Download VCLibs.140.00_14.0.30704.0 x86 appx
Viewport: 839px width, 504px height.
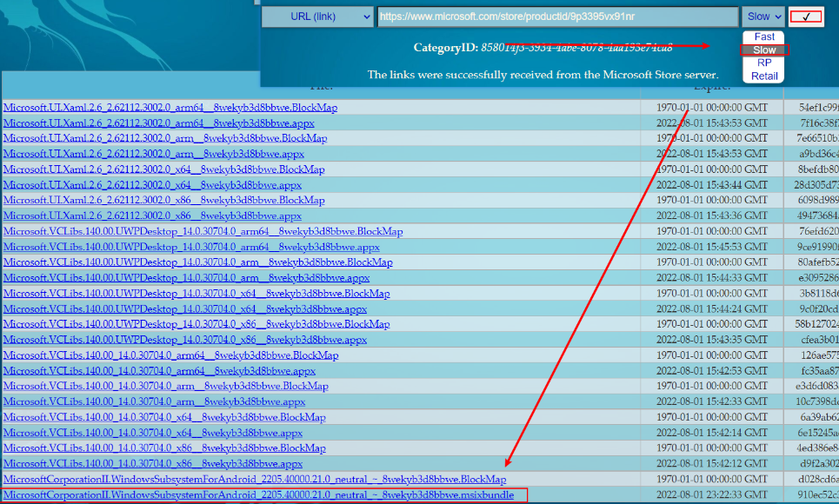tap(153, 464)
